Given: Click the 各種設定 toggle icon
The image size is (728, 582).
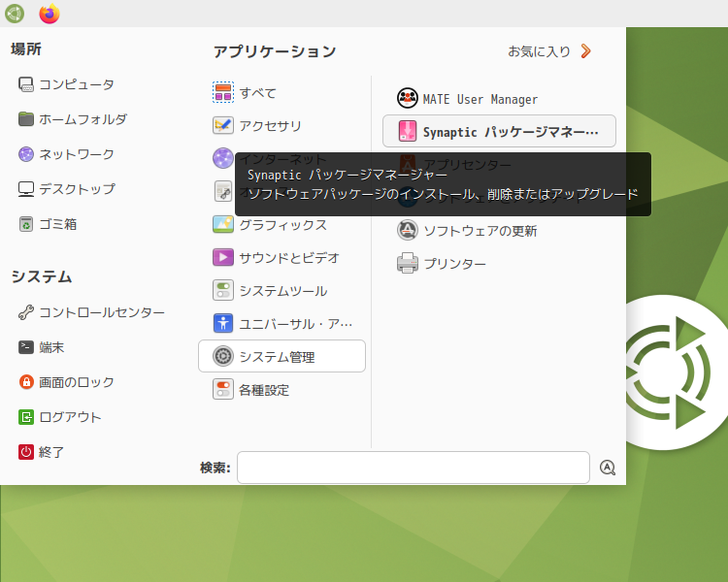Looking at the screenshot, I should [x=223, y=390].
